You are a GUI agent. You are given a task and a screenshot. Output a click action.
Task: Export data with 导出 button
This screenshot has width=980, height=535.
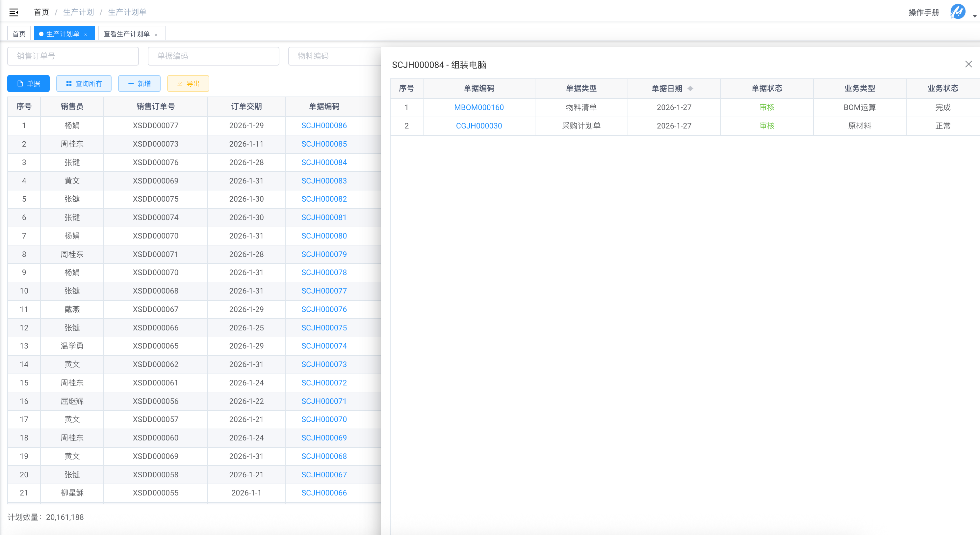188,83
